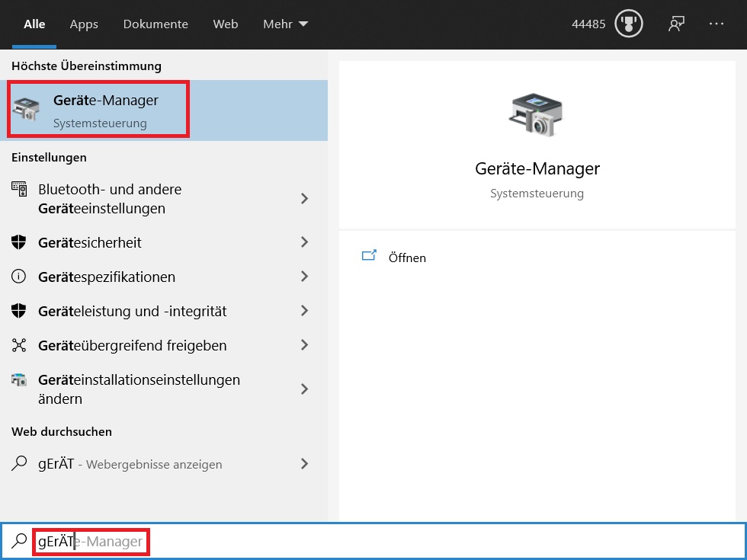Screen dimensions: 747x560
Task: Click the Bluetooth devices settings icon
Action: coord(20,189)
